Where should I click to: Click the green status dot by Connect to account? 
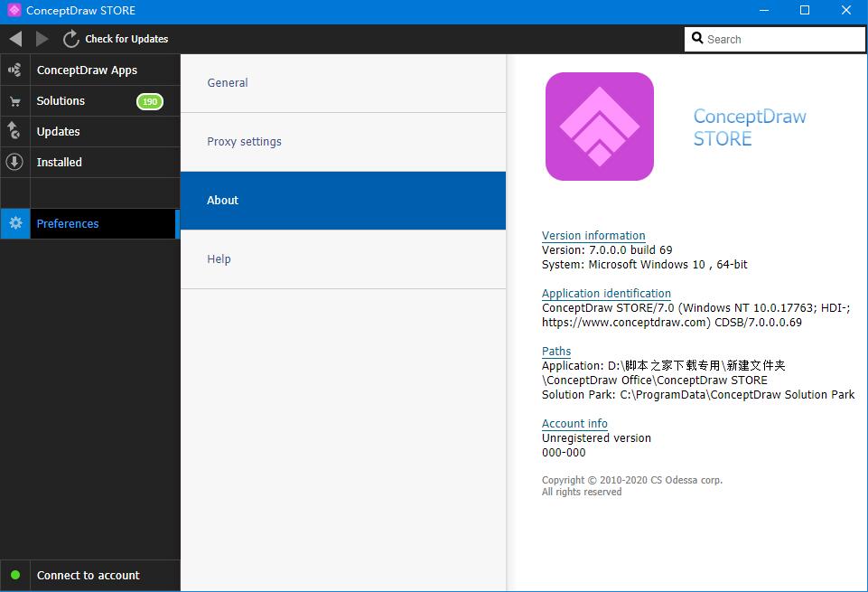(x=15, y=575)
